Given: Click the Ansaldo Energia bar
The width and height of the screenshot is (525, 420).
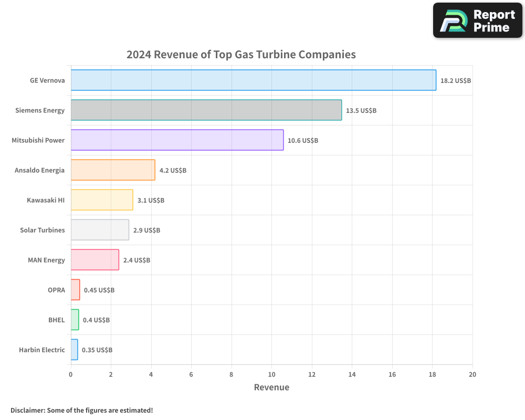Looking at the screenshot, I should pyautogui.click(x=113, y=170).
